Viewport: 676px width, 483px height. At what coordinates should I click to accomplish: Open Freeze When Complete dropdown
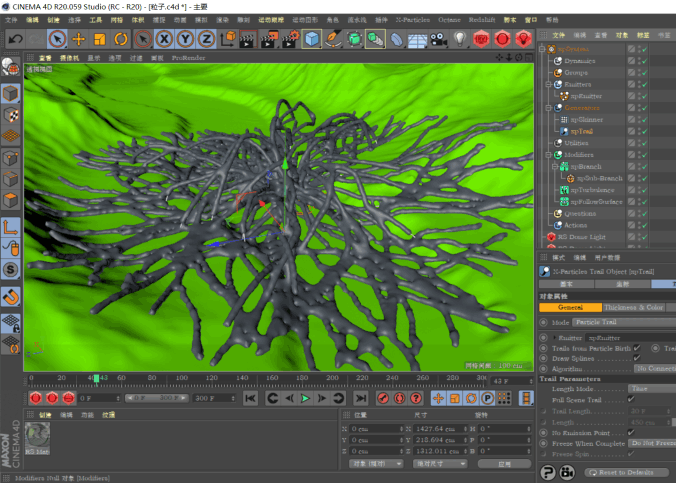[x=652, y=443]
